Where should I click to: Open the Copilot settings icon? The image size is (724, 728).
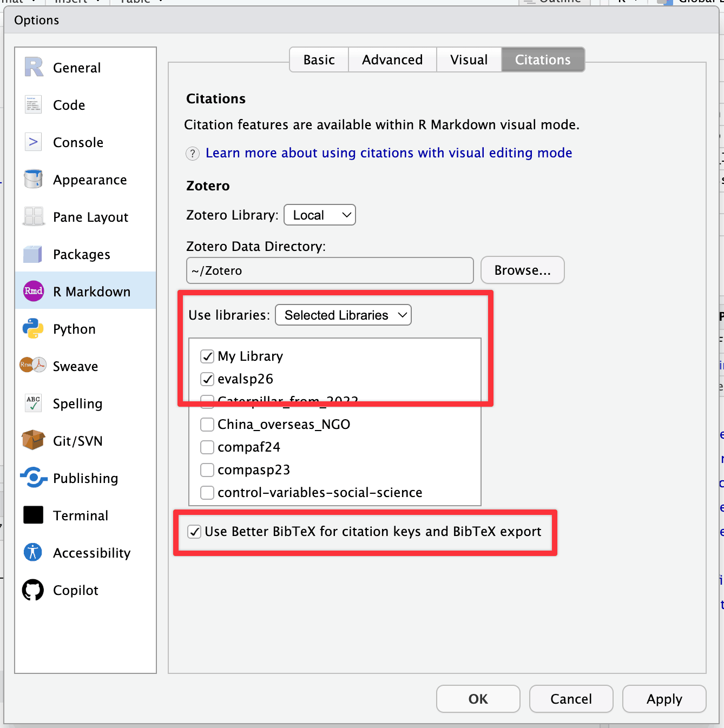(34, 590)
